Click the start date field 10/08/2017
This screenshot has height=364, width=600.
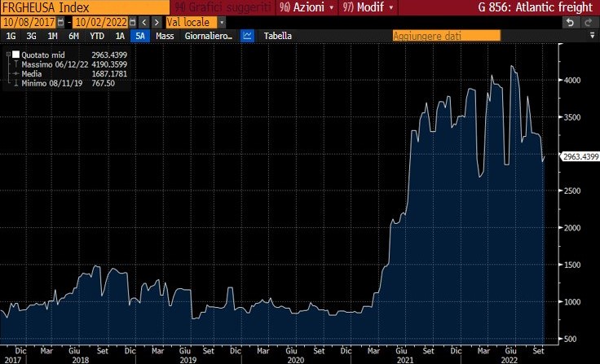pyautogui.click(x=29, y=22)
